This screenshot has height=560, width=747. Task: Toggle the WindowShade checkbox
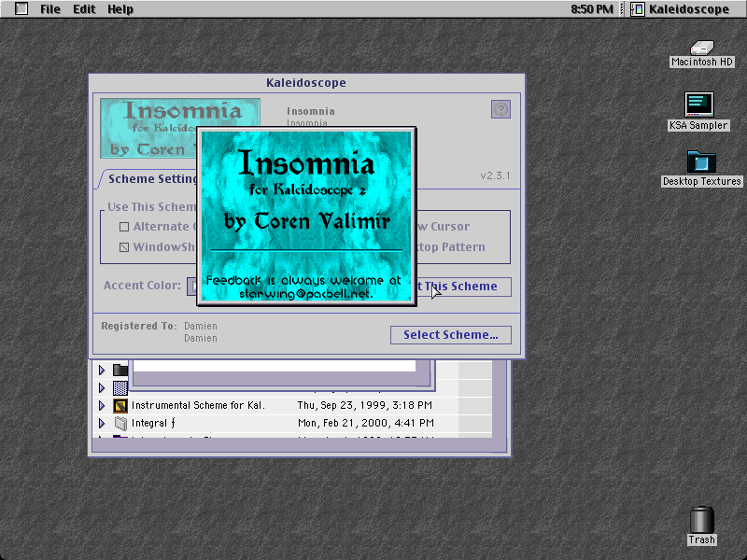point(124,247)
